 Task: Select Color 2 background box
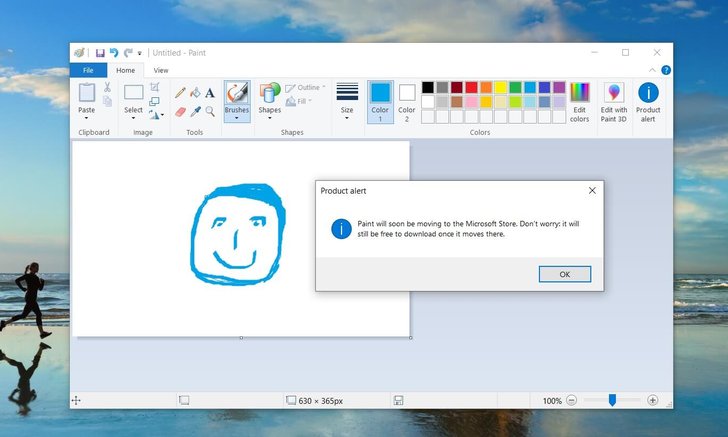[x=407, y=102]
